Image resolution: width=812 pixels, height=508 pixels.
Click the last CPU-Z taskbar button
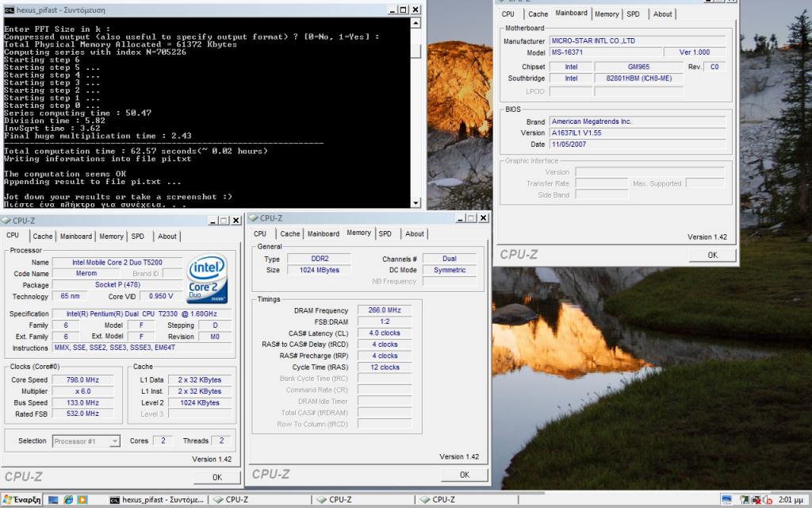point(469,500)
